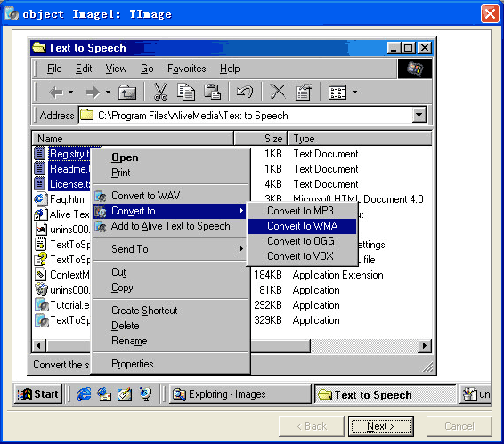This screenshot has height=444, width=504.
Task: Switch to Text to Speech taskbar button
Action: [385, 394]
